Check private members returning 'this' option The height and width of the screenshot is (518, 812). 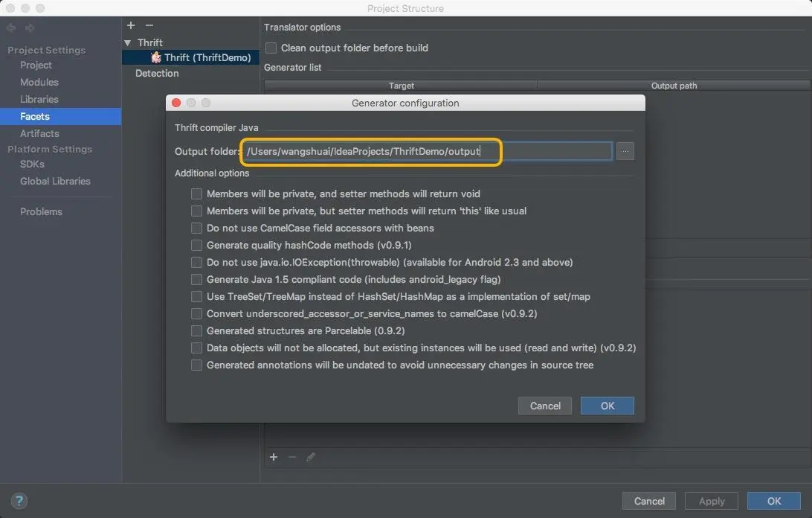[x=196, y=211]
